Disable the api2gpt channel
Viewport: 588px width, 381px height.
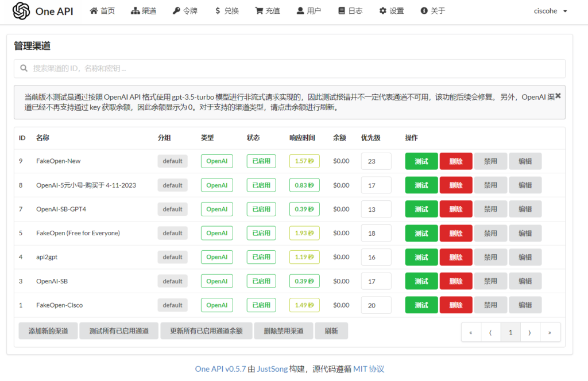(490, 257)
